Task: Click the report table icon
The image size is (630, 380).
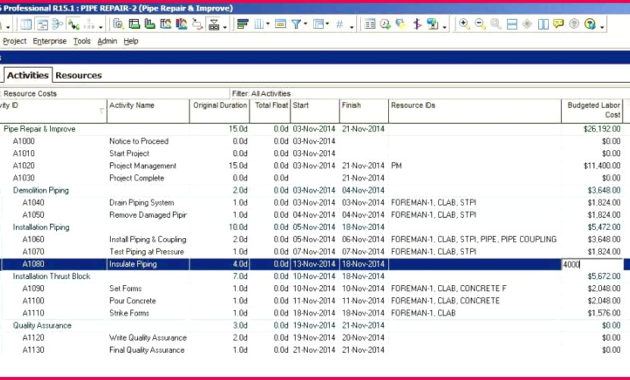Action: tap(370, 25)
